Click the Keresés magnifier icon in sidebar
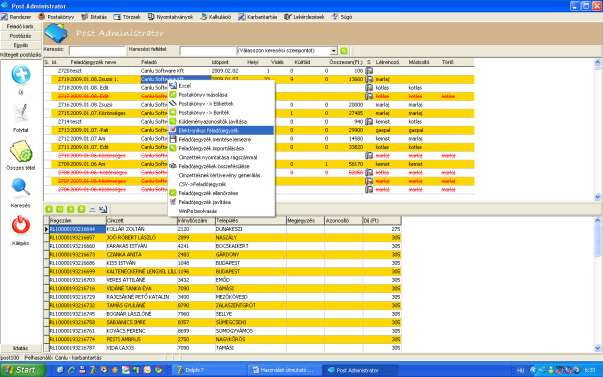Viewport: 603px width, 377px height. [21, 188]
